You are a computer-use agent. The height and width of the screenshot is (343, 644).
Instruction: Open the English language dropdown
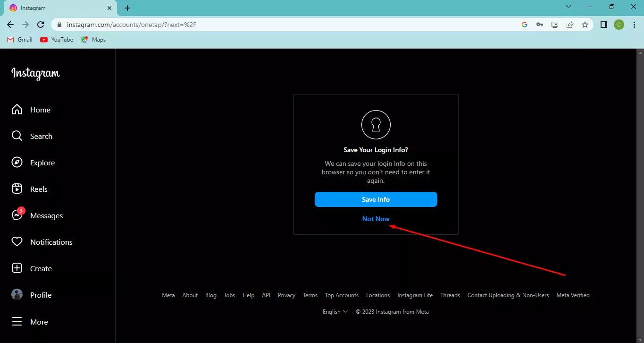[x=335, y=311]
